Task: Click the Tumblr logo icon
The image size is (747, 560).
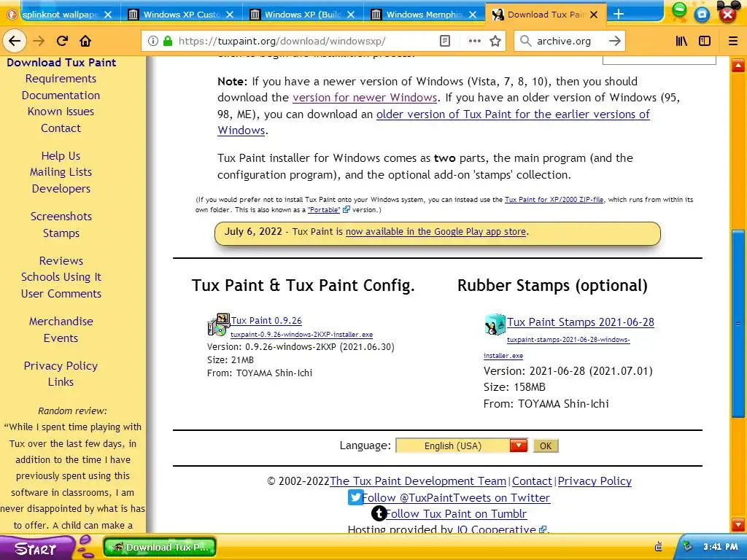Action: [x=379, y=513]
